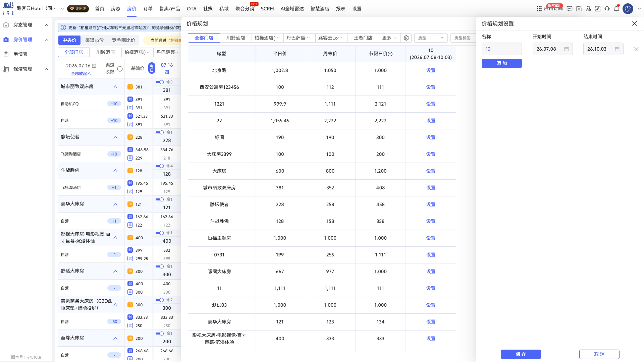644x362 pixels.
Task: Select the 川黔酒店 tab in price plan
Action: (235, 38)
